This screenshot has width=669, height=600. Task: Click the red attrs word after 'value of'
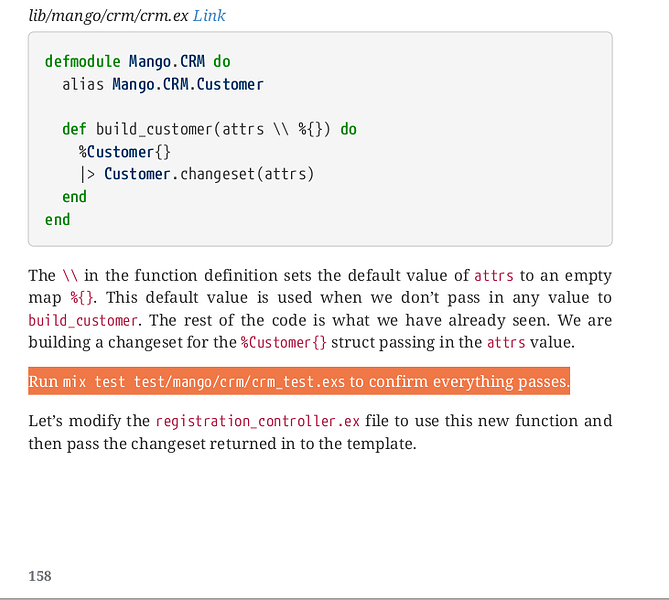click(x=494, y=276)
